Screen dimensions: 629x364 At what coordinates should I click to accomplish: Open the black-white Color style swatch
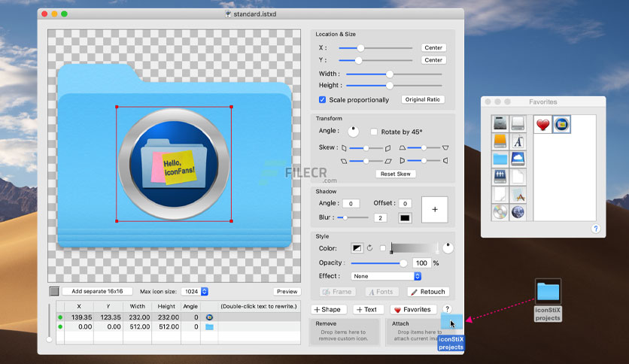[x=357, y=248]
